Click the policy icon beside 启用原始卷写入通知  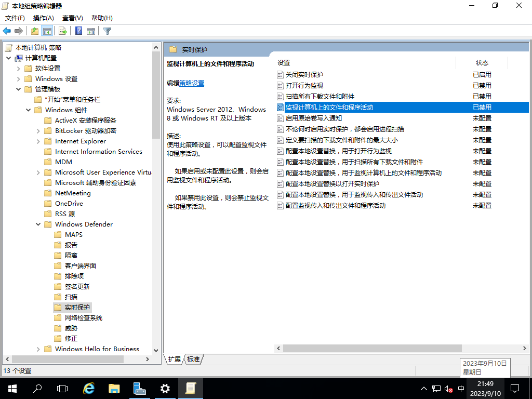[280, 118]
